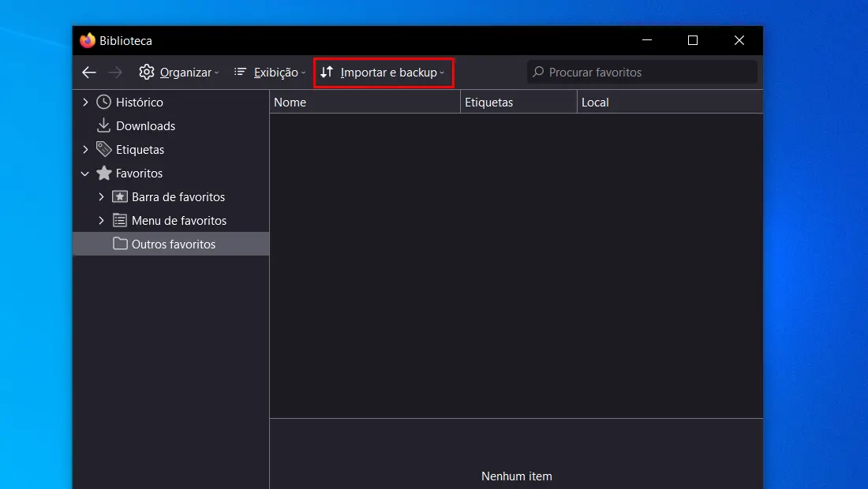Open the Importar e backup menu
Image resolution: width=868 pixels, height=489 pixels.
383,73
